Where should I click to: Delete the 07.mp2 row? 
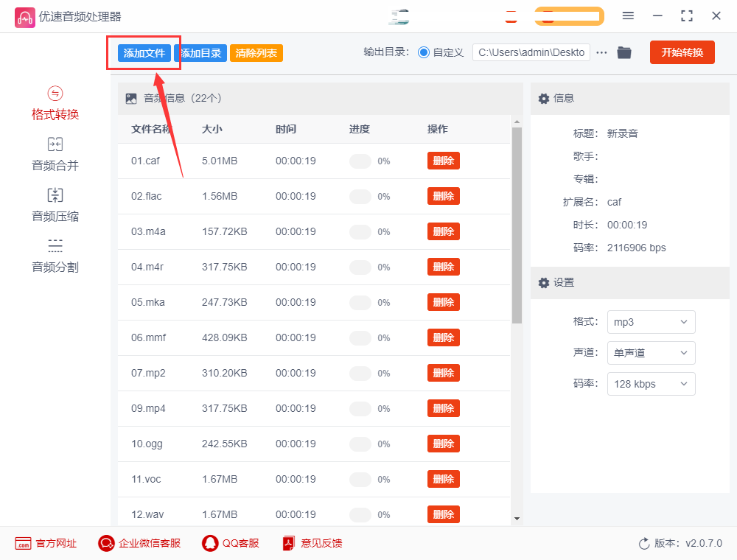click(443, 373)
